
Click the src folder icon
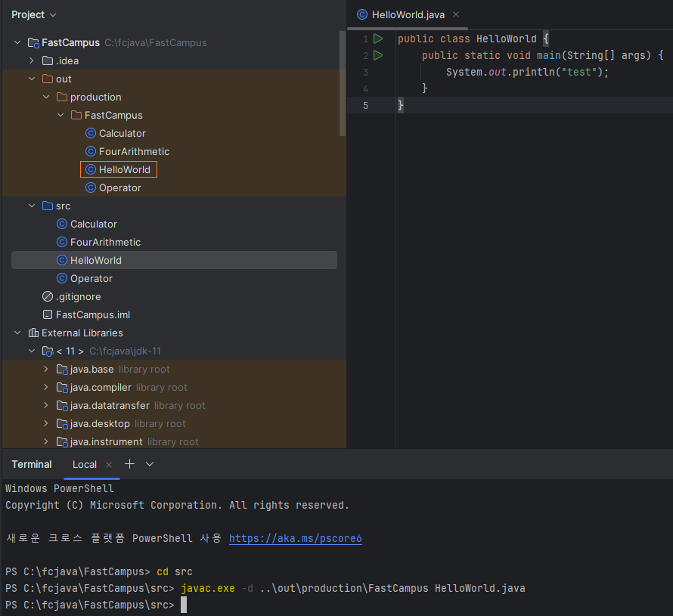click(x=48, y=206)
